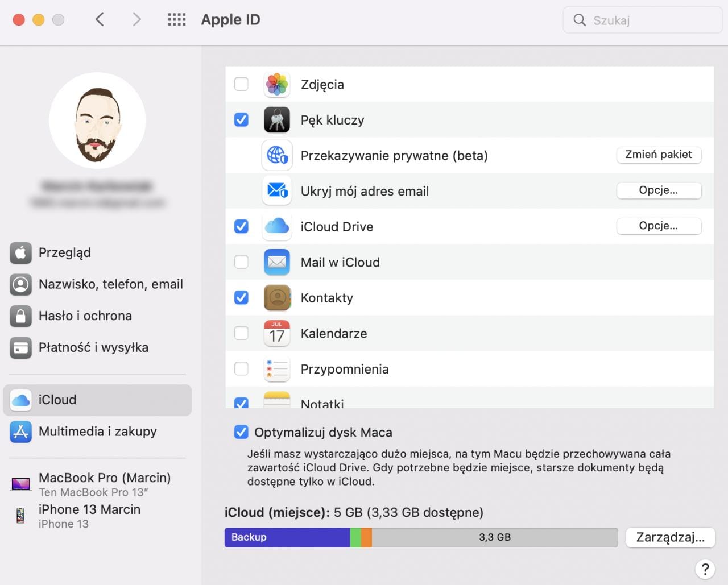Show all preferences grid icon
This screenshot has height=585, width=728.
point(177,20)
